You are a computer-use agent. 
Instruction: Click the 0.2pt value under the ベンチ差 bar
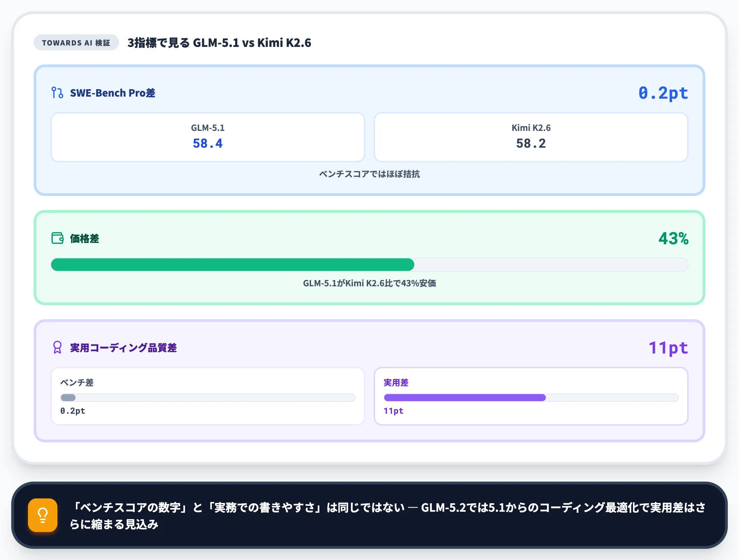[73, 411]
